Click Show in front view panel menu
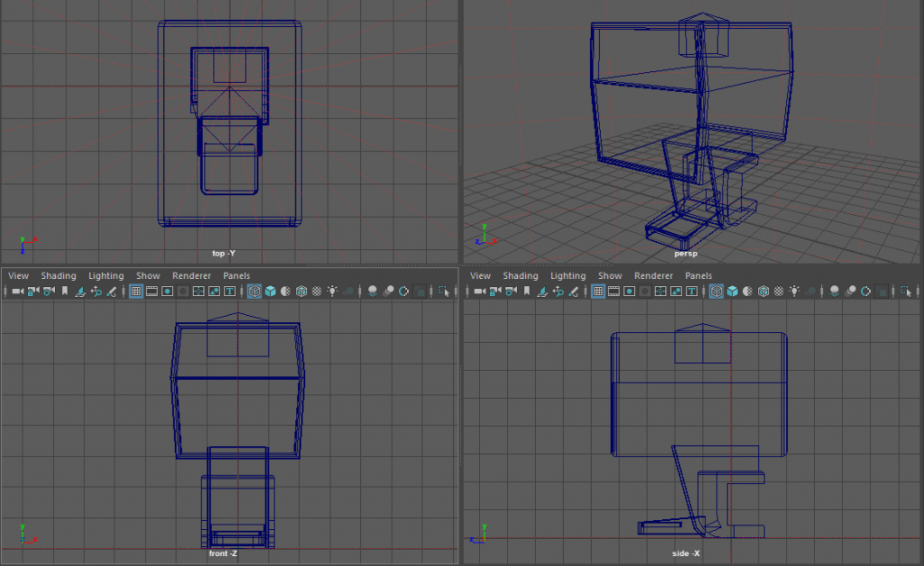Screen dimensions: 924x566 click(x=148, y=275)
